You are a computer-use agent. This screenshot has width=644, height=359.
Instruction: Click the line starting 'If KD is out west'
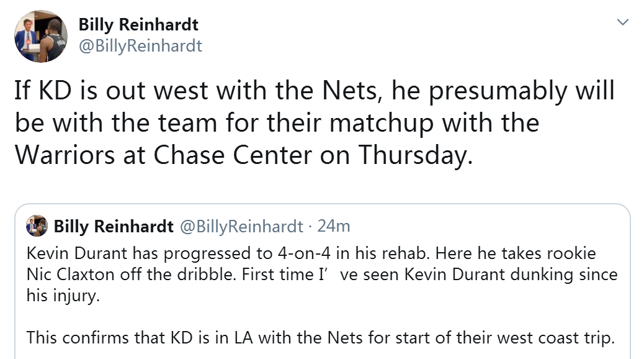(x=314, y=91)
